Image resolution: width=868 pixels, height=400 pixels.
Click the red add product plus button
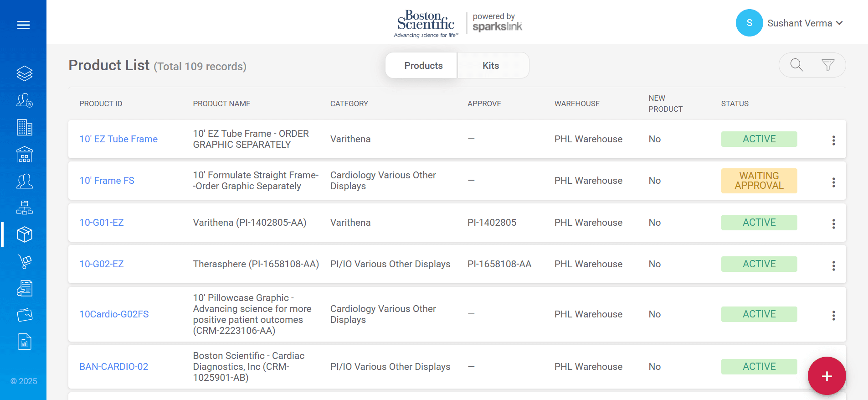[x=827, y=376]
